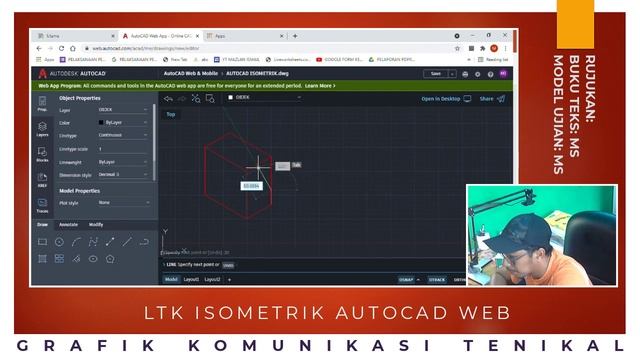The height and width of the screenshot is (360, 640).
Task: Open the Lineweight ByLayer dropdown
Action: tap(123, 162)
